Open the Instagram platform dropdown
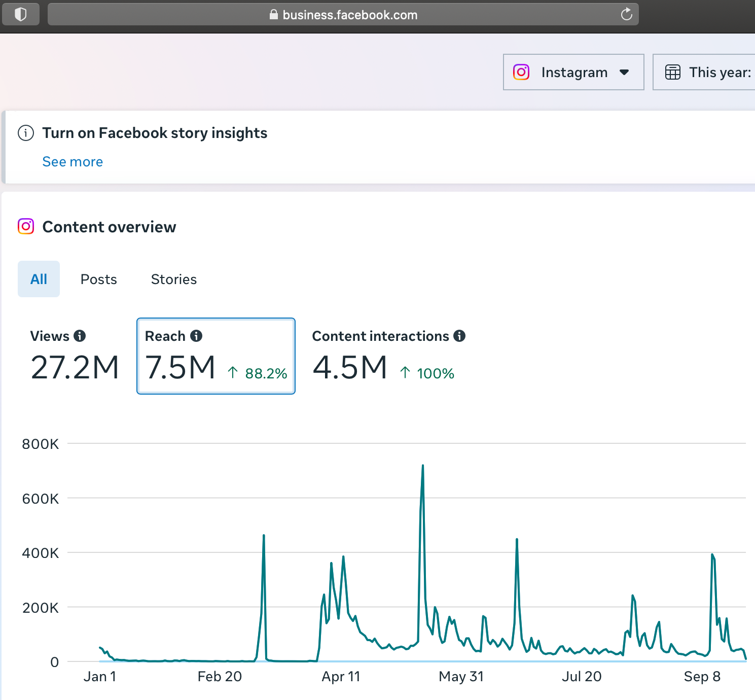Image resolution: width=755 pixels, height=700 pixels. pos(573,72)
